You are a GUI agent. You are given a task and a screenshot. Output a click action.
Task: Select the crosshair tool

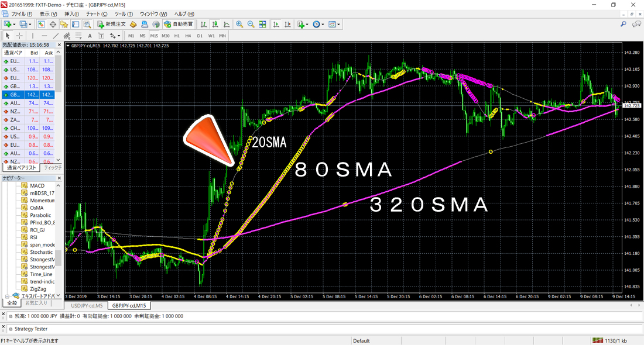tap(19, 36)
